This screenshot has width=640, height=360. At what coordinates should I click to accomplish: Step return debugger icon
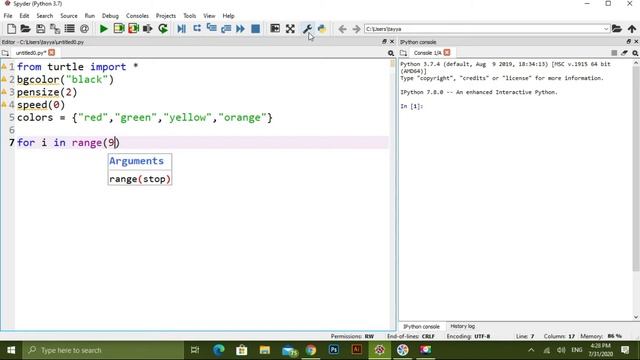(x=226, y=29)
